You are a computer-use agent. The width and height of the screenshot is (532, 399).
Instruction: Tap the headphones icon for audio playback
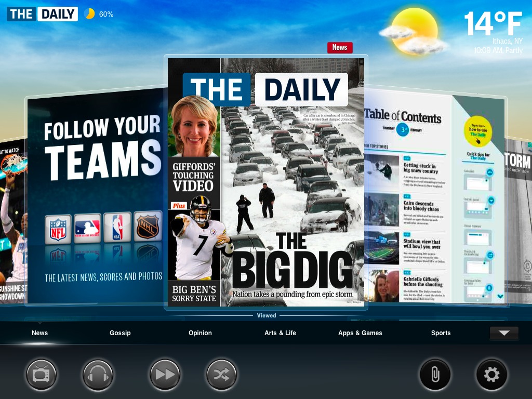(98, 374)
